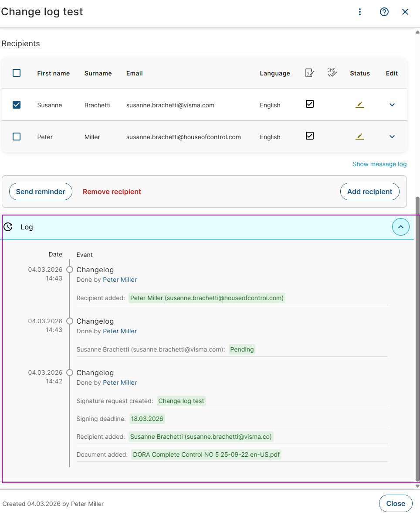Viewport: 420px width, 516px height.
Task: Click the Add recipient button
Action: pos(369,191)
